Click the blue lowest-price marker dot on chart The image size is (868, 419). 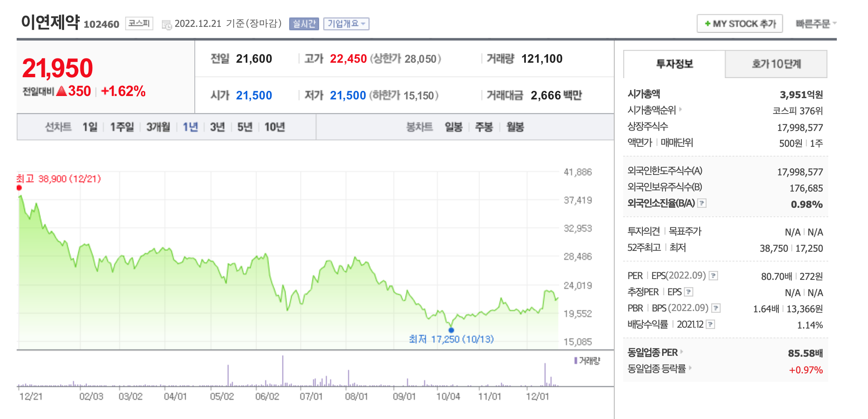[x=451, y=330]
